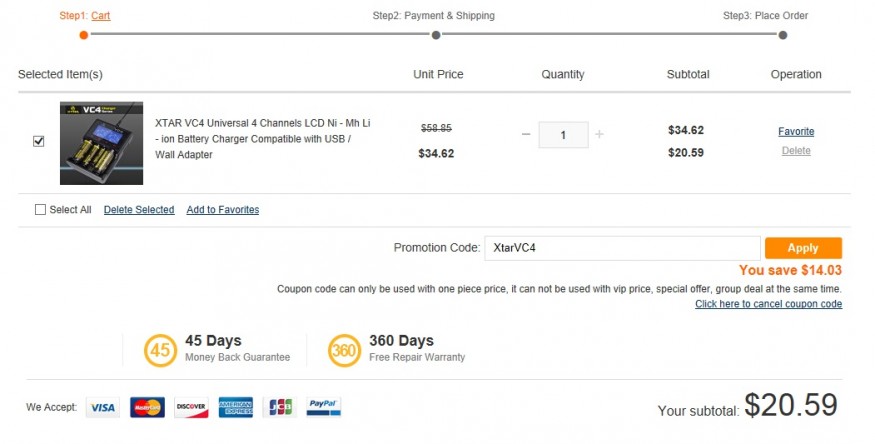The height and width of the screenshot is (444, 875).
Task: Click the Discover card icon
Action: pos(191,407)
